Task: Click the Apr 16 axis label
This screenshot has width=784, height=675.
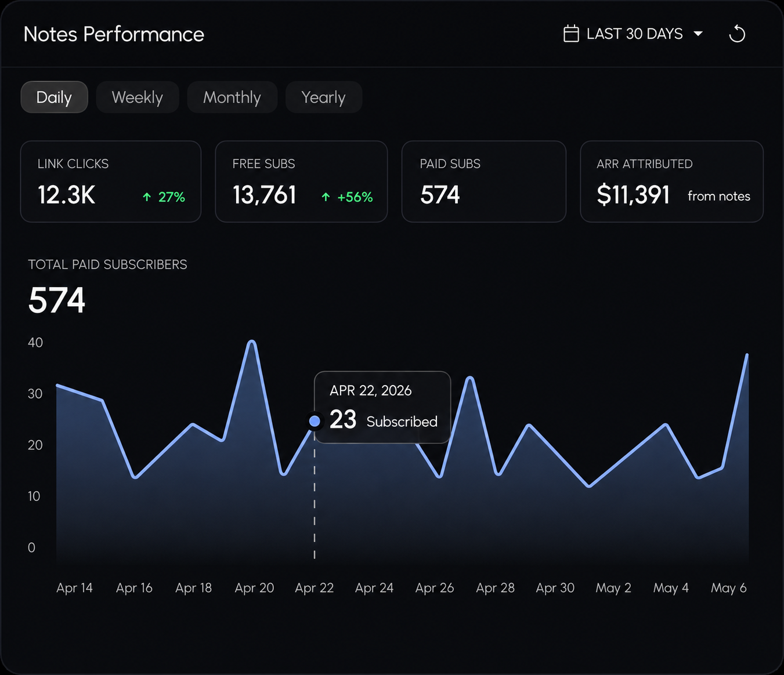Action: tap(134, 588)
